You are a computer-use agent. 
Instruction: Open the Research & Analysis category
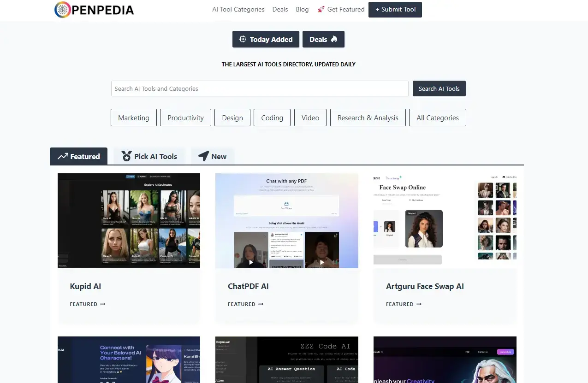click(x=368, y=118)
